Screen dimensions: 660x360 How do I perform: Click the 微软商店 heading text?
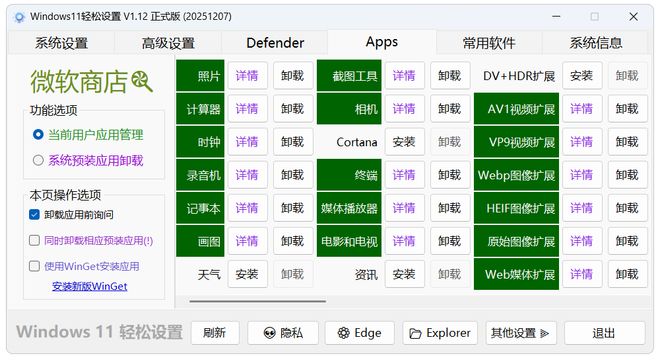[79, 81]
